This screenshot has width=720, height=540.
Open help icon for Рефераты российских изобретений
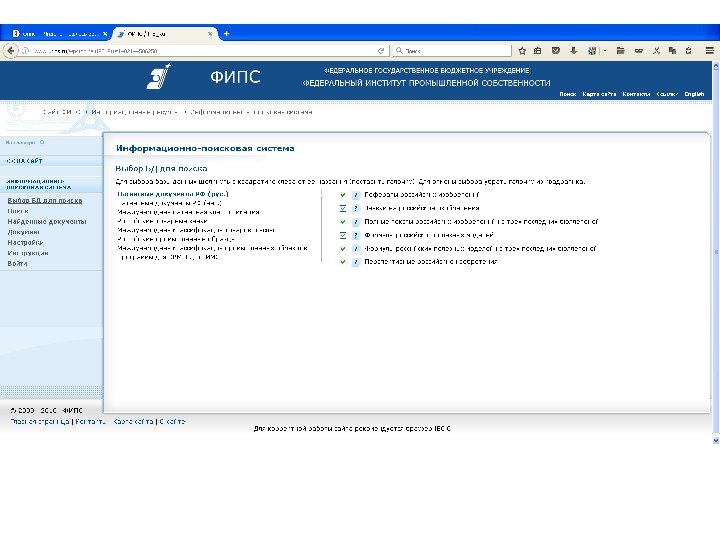click(x=355, y=195)
